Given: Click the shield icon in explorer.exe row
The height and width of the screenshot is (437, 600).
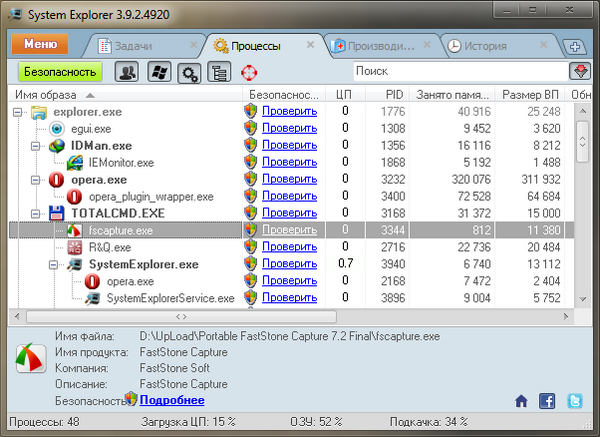Looking at the screenshot, I should pyautogui.click(x=251, y=111).
